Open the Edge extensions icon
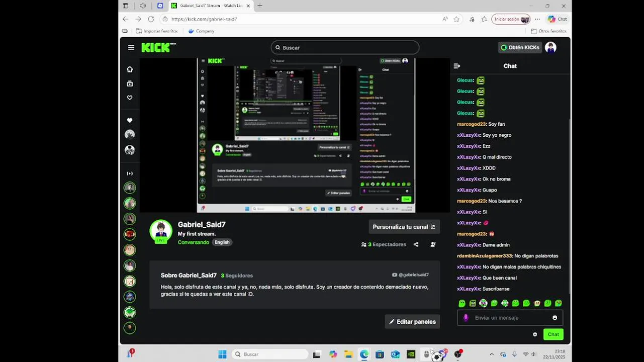Image resolution: width=644 pixels, height=362 pixels. (x=472, y=19)
